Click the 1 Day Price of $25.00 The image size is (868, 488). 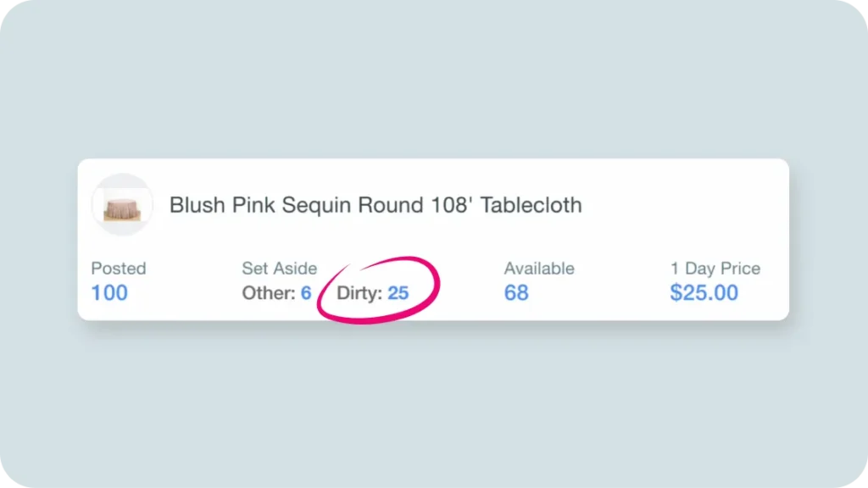[x=704, y=293]
